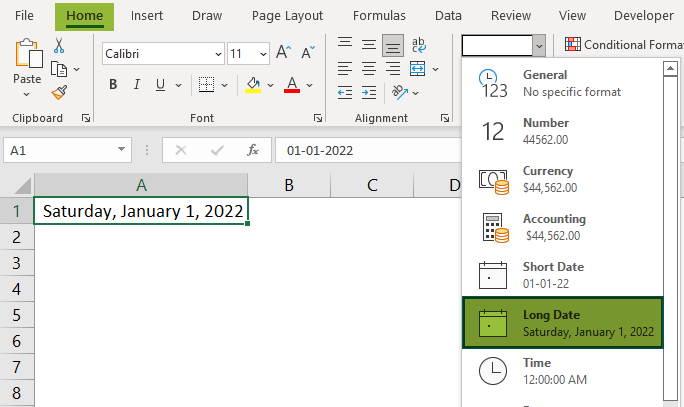Click the Cut scissors icon
The image size is (684, 407).
coord(59,45)
